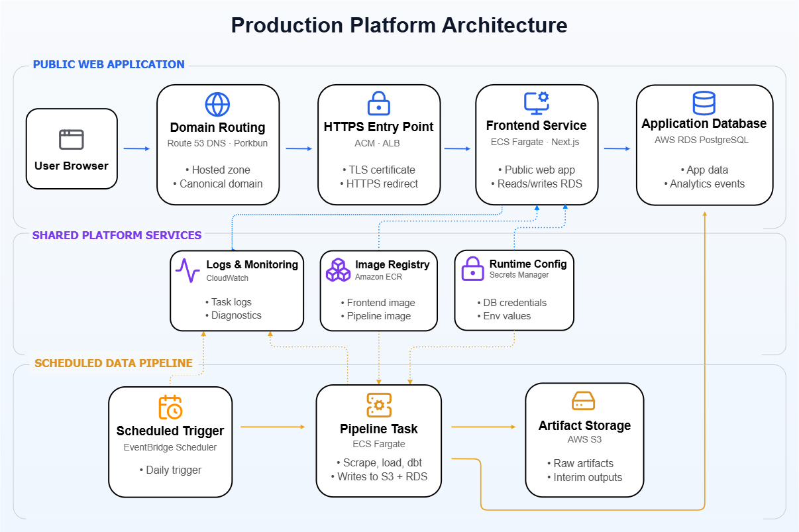Screen dimensions: 799x532
Task: Click the HTTPS redirect bullet
Action: click(x=378, y=184)
